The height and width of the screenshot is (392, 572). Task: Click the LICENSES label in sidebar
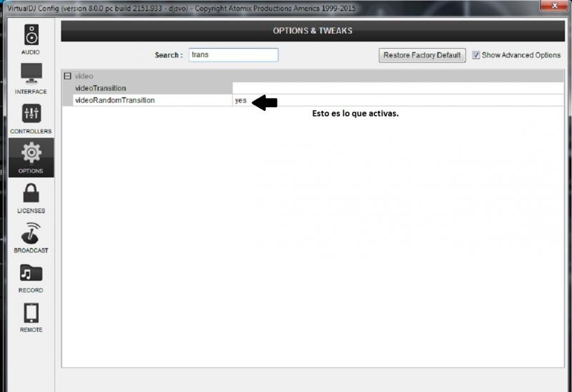[x=31, y=211]
